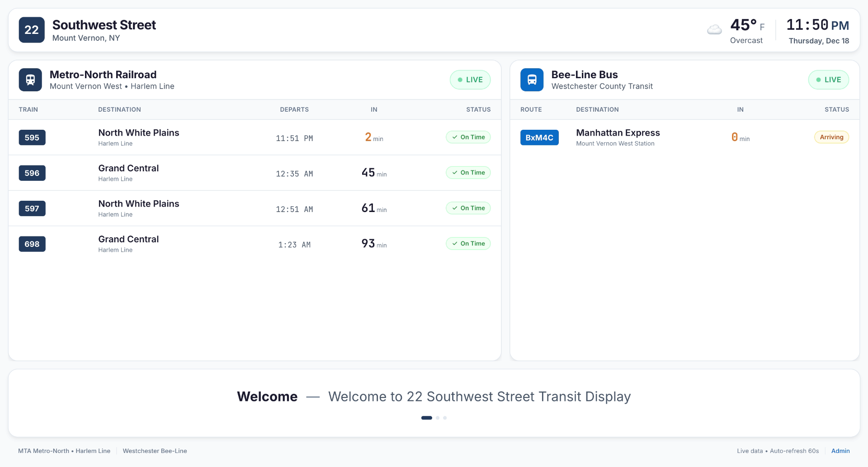The width and height of the screenshot is (868, 467).
Task: Select the train 698 badge
Action: pyautogui.click(x=32, y=244)
